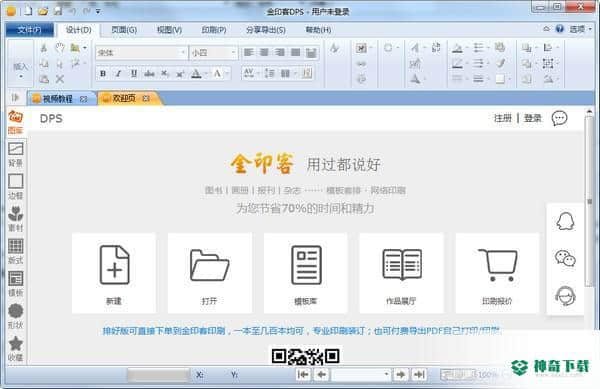The width and height of the screenshot is (600, 389).
Task: Align text center
Action: tap(264, 52)
